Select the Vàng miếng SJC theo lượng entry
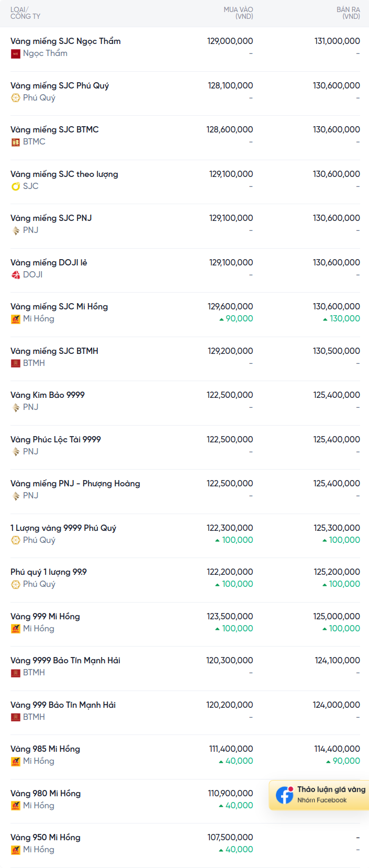 click(185, 182)
